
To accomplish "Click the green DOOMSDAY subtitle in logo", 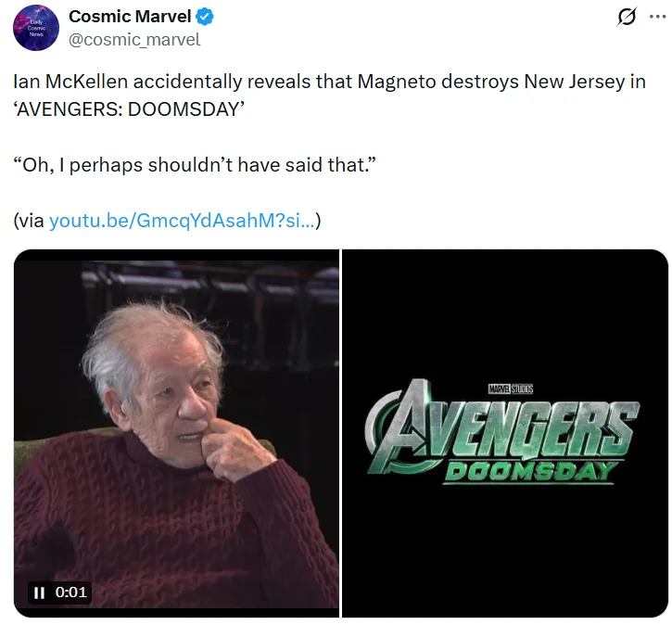I will click(x=529, y=472).
